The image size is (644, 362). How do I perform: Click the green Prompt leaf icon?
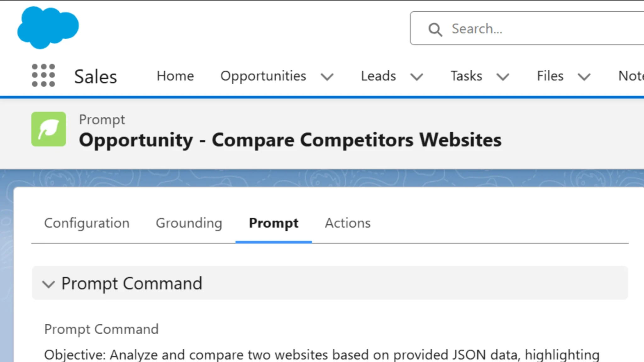[48, 129]
